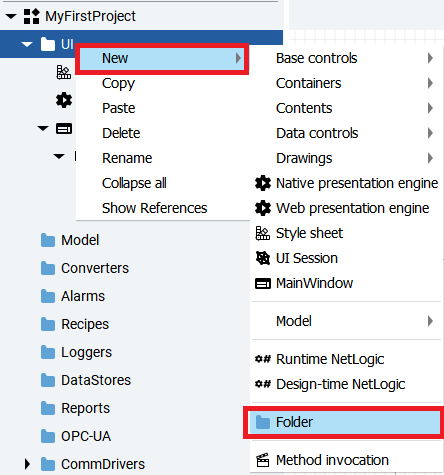The width and height of the screenshot is (444, 475).
Task: Click the Web presentation engine gear icon
Action: pos(263,208)
